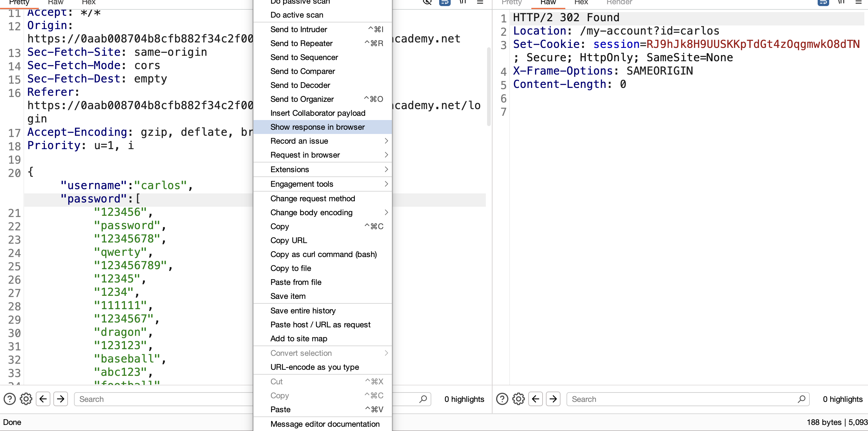Select Add to site map
This screenshot has width=868, height=431.
click(x=323, y=339)
